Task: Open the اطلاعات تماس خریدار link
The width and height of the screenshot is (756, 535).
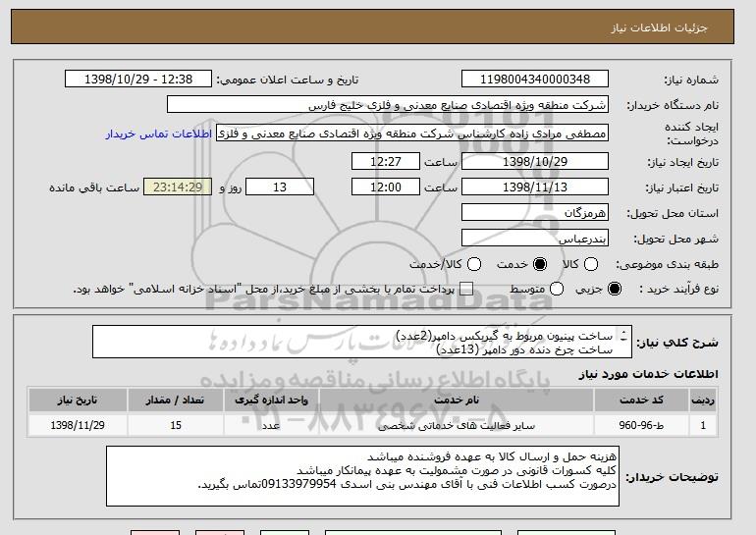Action: [159, 134]
